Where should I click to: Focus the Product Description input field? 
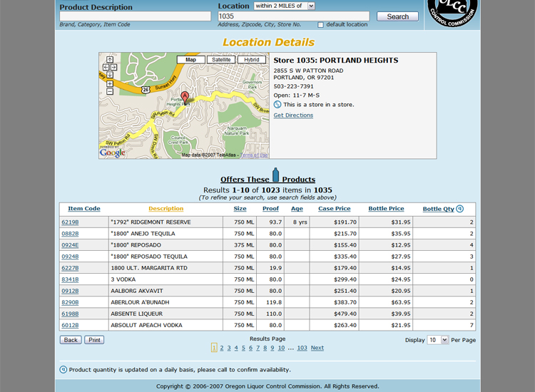(x=135, y=16)
